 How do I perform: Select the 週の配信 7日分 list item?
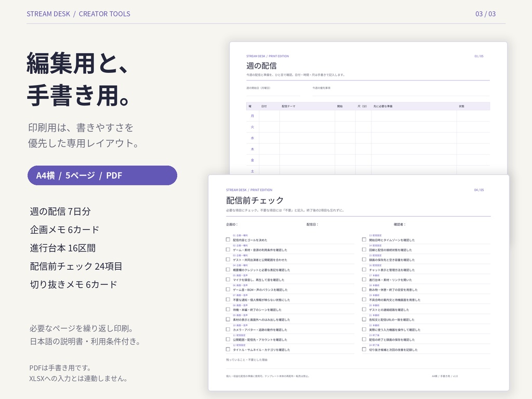(60, 211)
